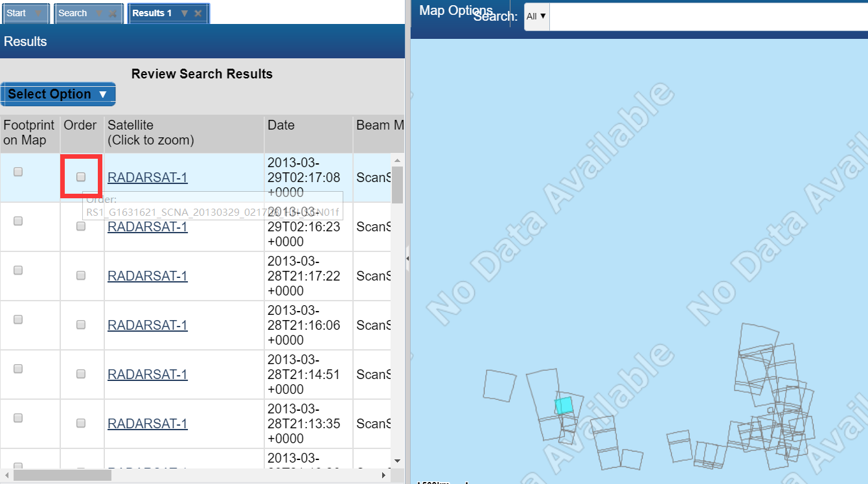The width and height of the screenshot is (868, 484).
Task: Check the Order box for the 21:14:51 row
Action: (x=81, y=374)
